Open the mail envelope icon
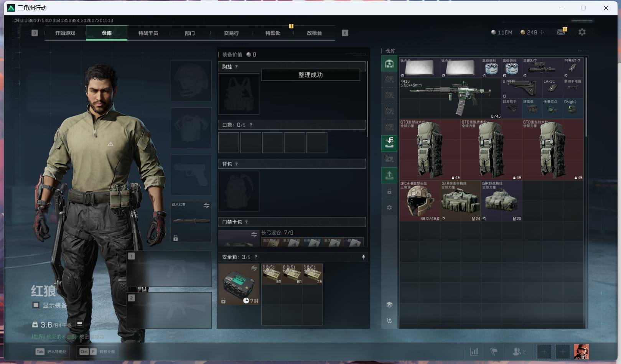The image size is (621, 364). [x=561, y=32]
